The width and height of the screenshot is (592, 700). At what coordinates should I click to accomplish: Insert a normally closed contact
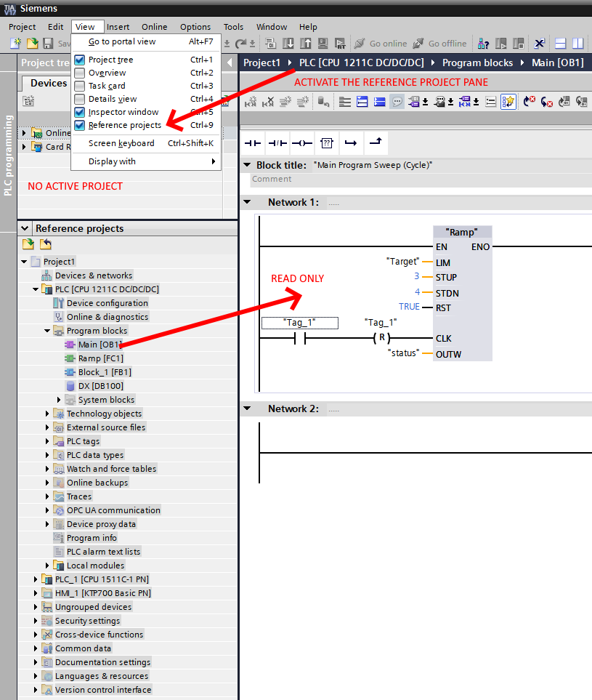tap(277, 142)
